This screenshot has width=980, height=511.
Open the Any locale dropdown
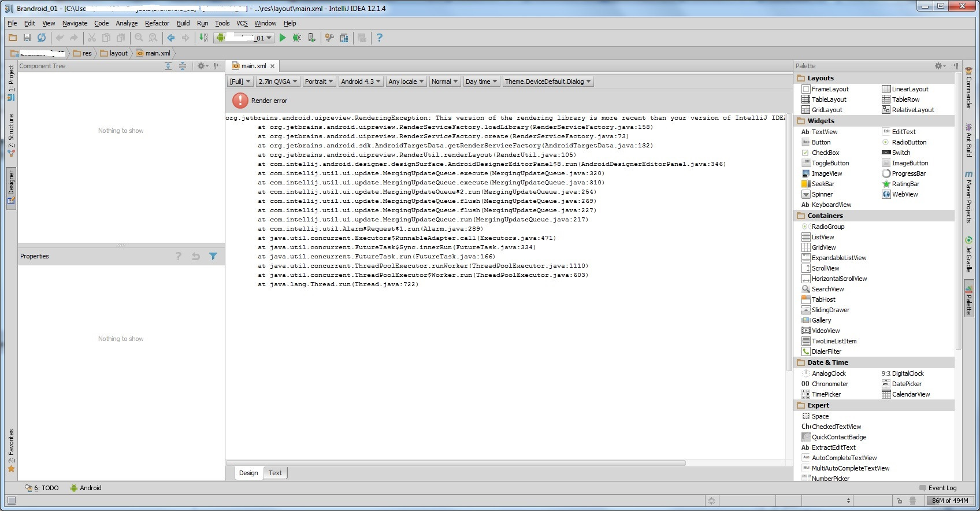click(407, 82)
